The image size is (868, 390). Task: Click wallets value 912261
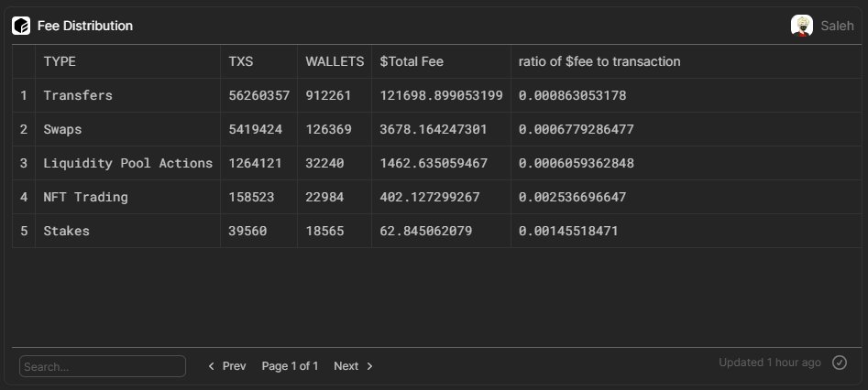coord(328,96)
